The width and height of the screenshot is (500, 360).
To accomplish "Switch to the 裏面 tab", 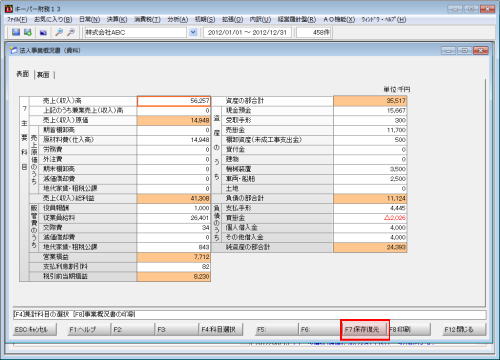I will tap(43, 75).
